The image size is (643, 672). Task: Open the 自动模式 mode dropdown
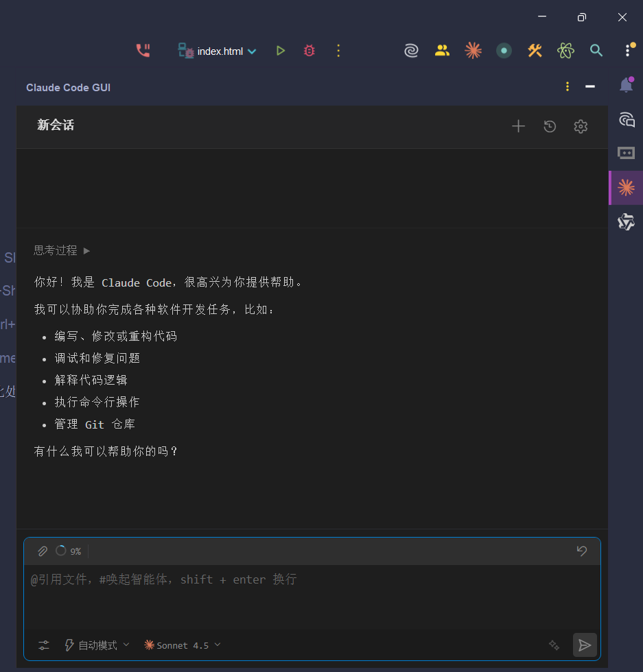[x=97, y=645]
